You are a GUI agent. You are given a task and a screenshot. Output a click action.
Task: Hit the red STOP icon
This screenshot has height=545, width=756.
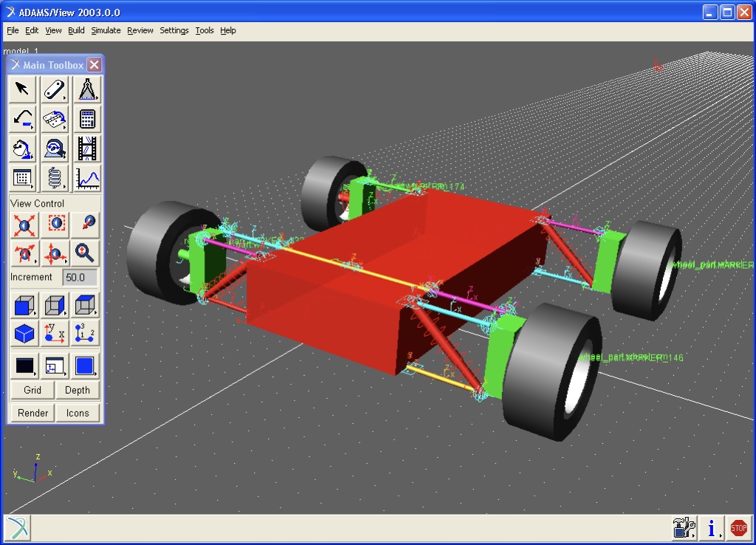point(738,529)
